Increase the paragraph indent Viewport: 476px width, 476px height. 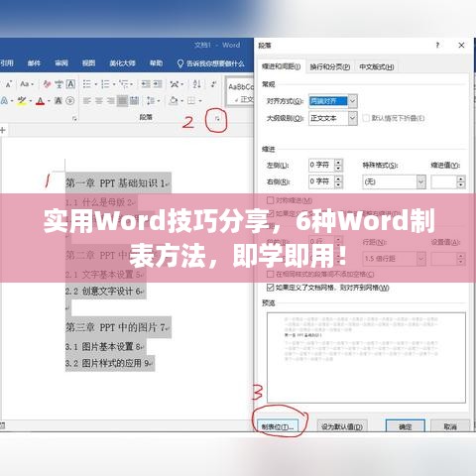point(158,84)
